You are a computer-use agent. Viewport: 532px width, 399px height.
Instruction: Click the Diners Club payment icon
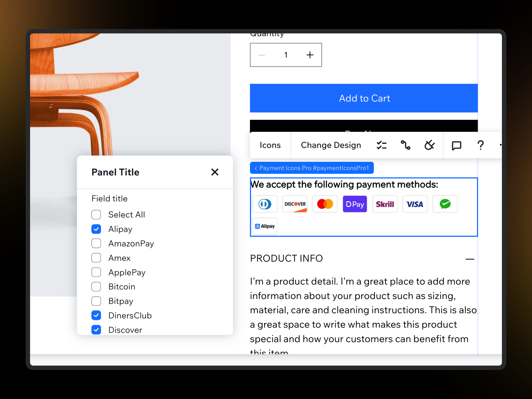265,204
